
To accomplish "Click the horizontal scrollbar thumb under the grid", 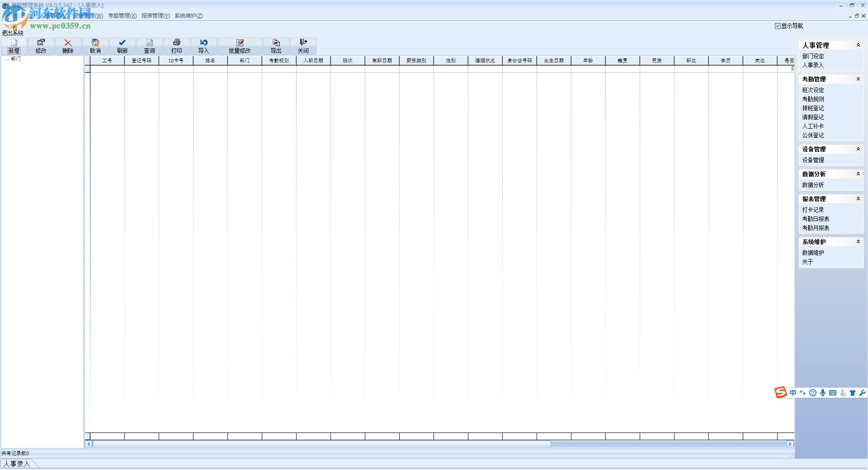I will 321,444.
